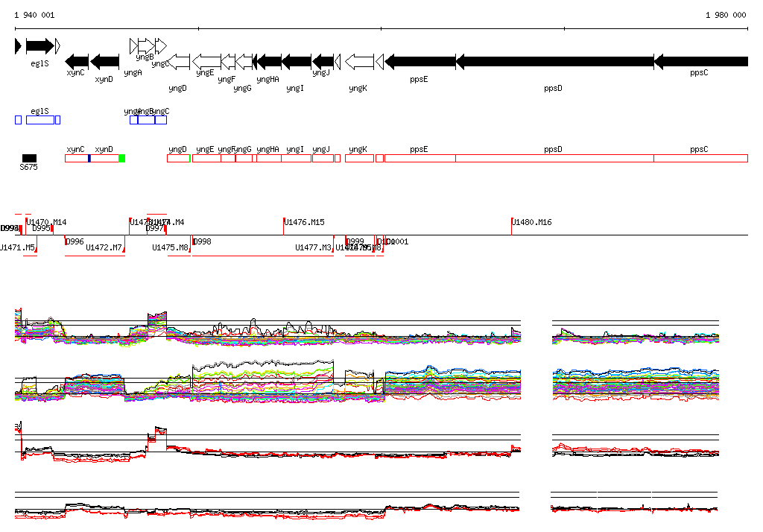
Task: Click the red yngI annotation box
Action: click(297, 158)
